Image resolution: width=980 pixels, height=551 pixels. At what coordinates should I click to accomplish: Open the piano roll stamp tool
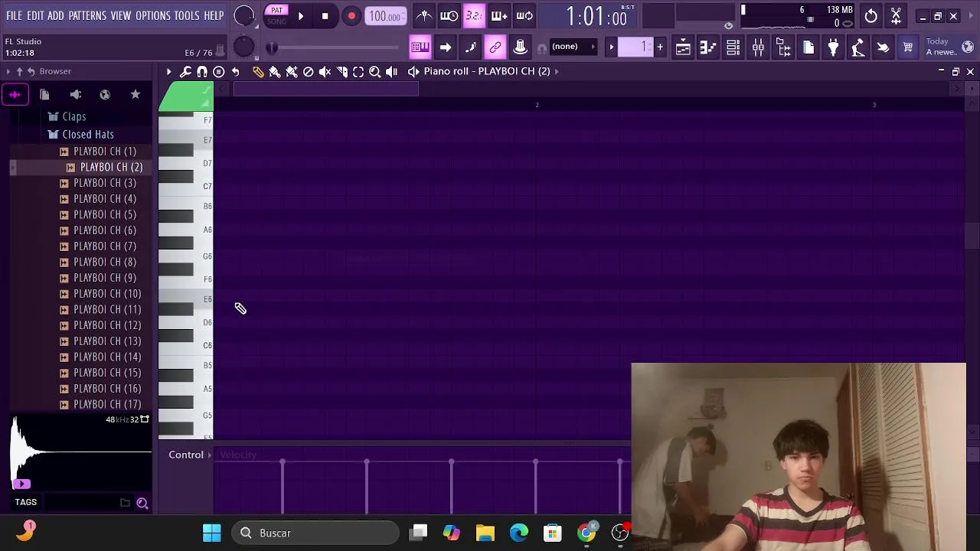[x=219, y=71]
